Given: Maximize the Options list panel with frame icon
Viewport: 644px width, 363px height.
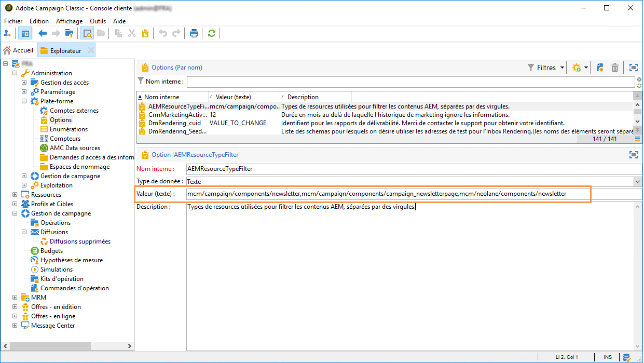Looking at the screenshot, I should point(633,68).
